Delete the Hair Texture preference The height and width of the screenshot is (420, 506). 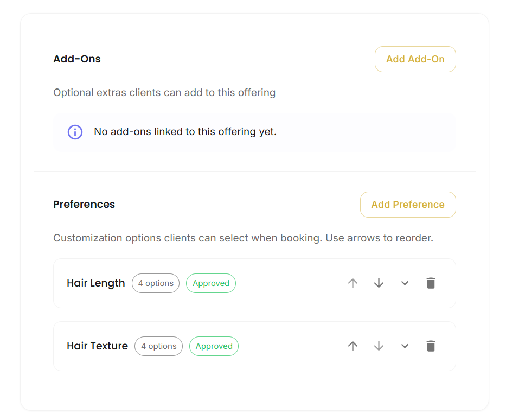click(431, 346)
